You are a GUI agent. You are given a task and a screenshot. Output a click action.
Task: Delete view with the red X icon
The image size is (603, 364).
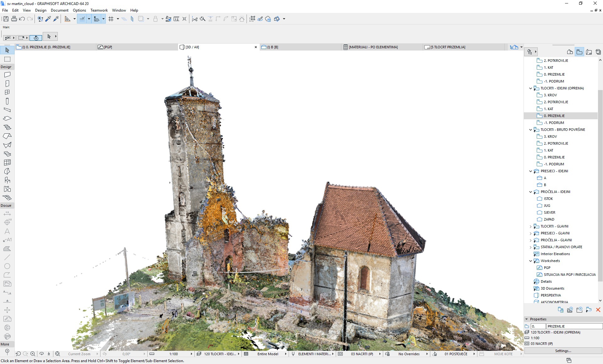(x=598, y=310)
